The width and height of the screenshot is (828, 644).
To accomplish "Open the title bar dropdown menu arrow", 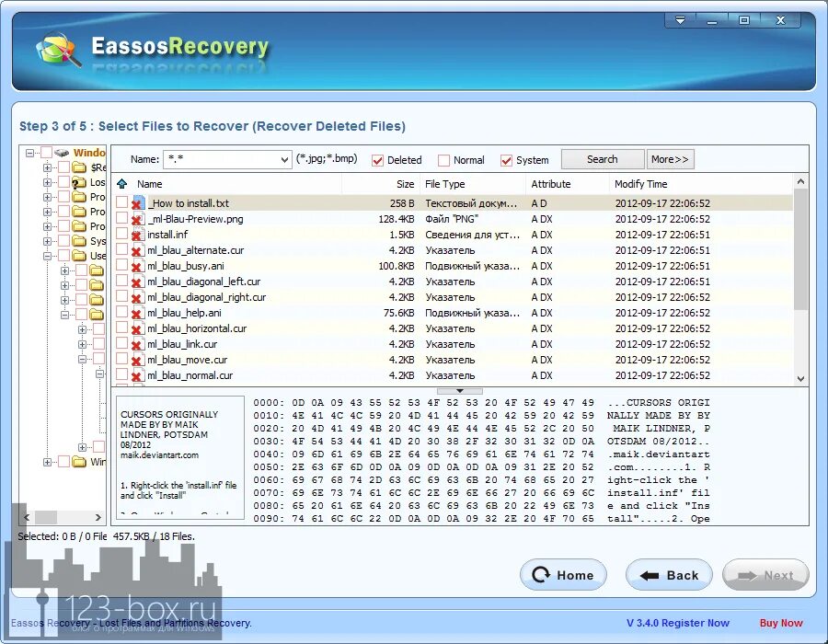I will pos(680,20).
